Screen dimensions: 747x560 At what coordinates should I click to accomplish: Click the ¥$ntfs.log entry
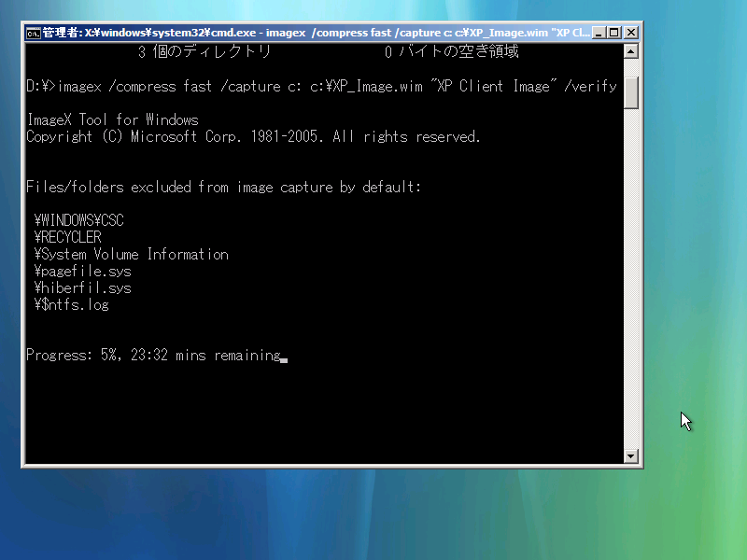tap(72, 305)
